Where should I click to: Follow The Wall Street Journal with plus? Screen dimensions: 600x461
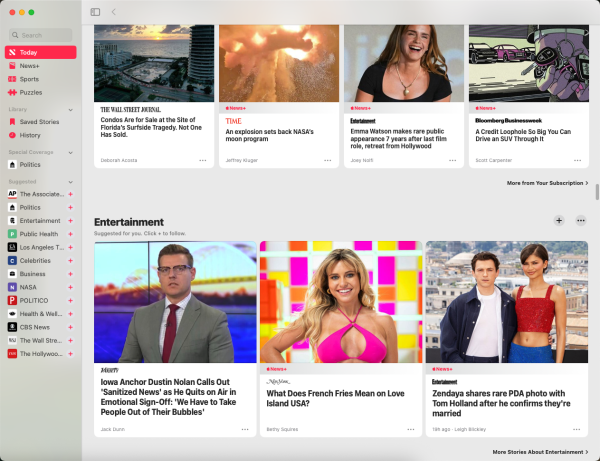[x=70, y=340]
